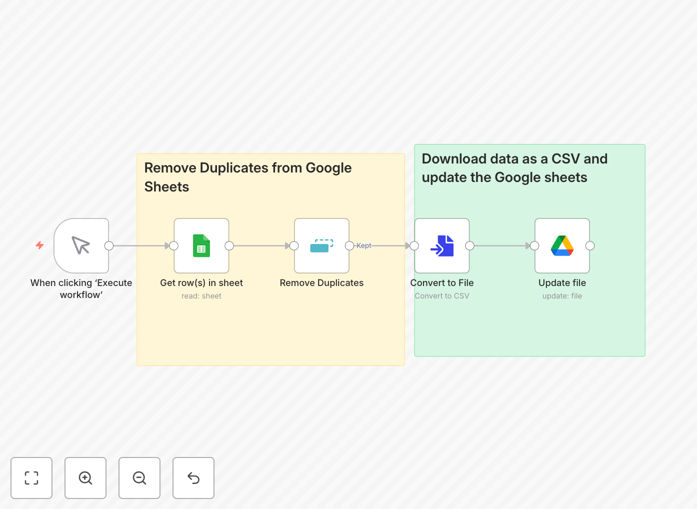
Task: Zoom out of the canvas
Action: (139, 478)
